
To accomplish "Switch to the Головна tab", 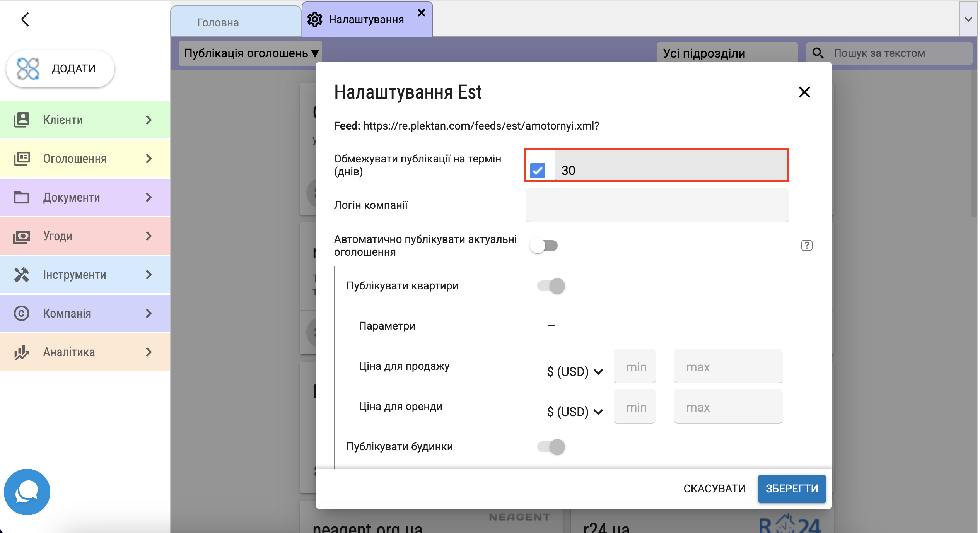I will [x=218, y=22].
